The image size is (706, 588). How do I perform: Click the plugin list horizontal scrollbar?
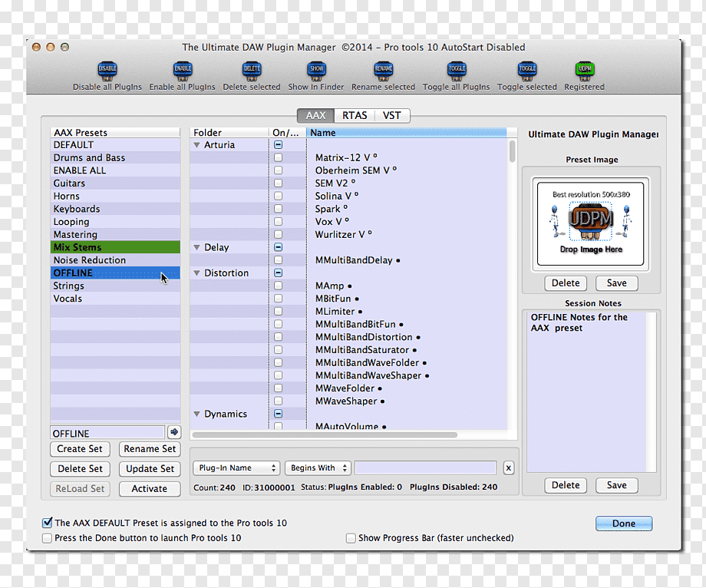pos(325,435)
